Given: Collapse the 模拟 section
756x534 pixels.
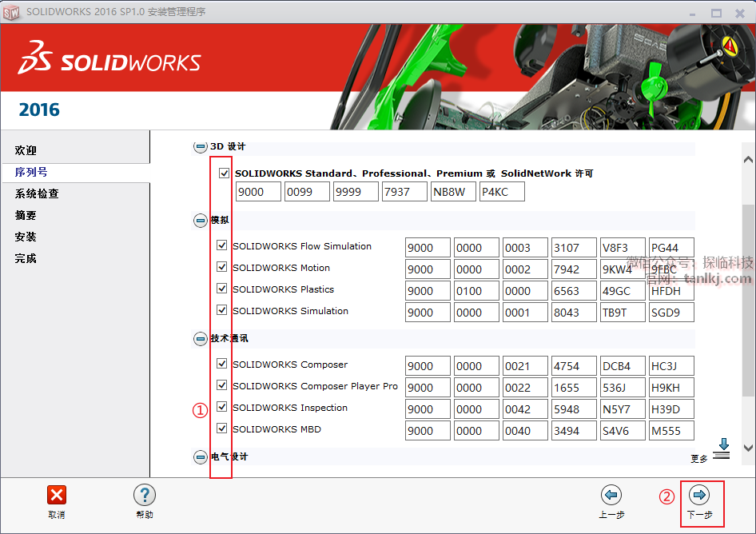Looking at the screenshot, I should click(200, 221).
